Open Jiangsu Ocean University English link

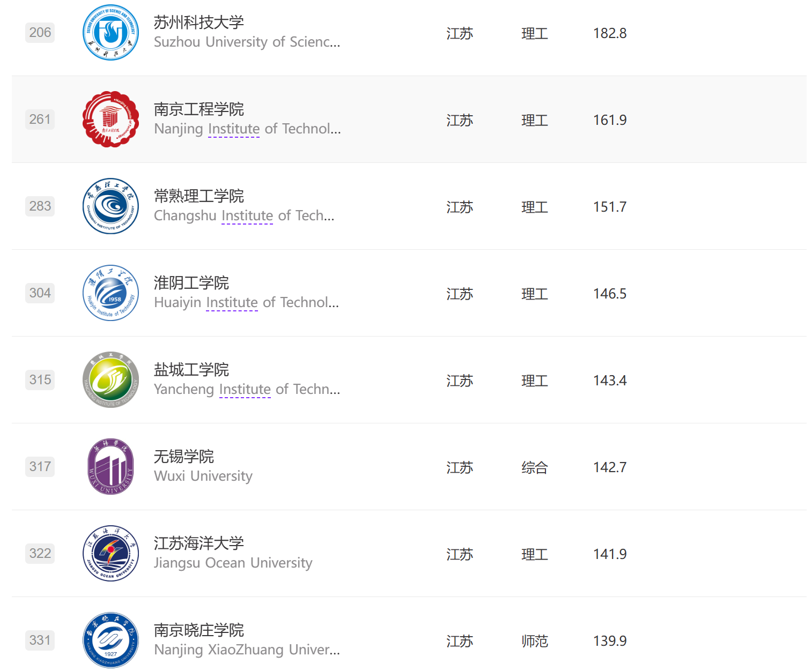233,563
